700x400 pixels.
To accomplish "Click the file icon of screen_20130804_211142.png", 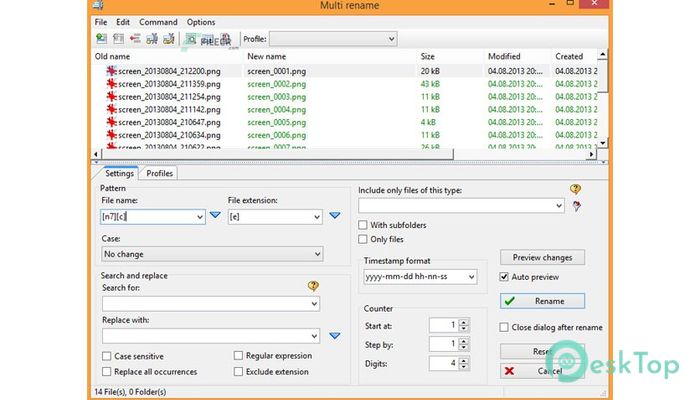I will point(112,109).
